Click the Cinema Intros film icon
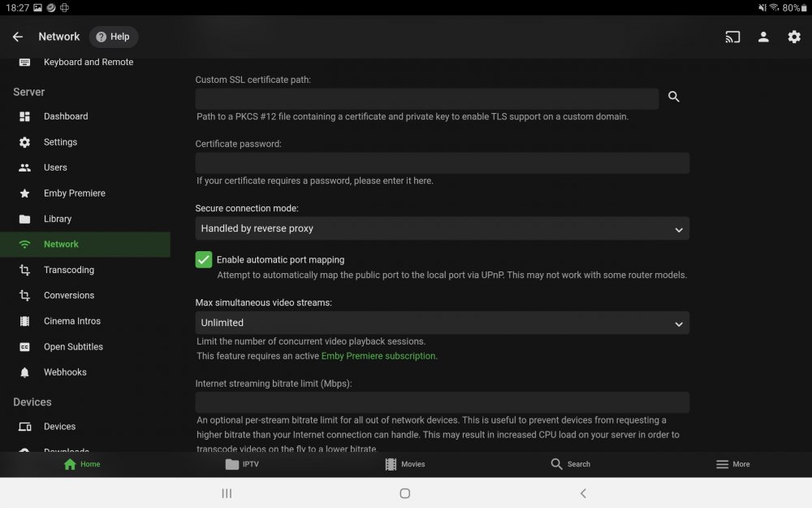This screenshot has width=812, height=508. (24, 321)
